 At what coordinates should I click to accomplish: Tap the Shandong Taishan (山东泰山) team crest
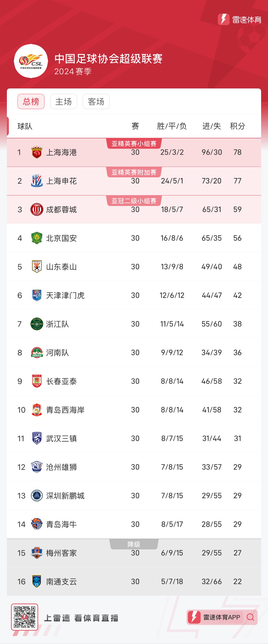[37, 267]
